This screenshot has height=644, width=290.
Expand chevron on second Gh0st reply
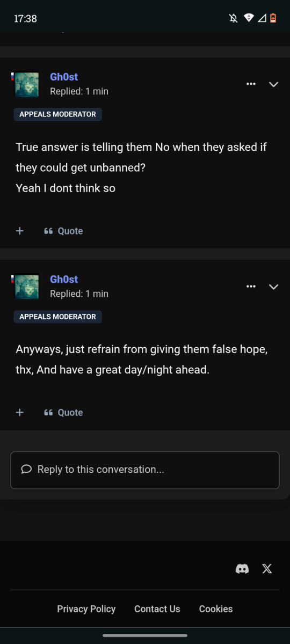coord(273,287)
